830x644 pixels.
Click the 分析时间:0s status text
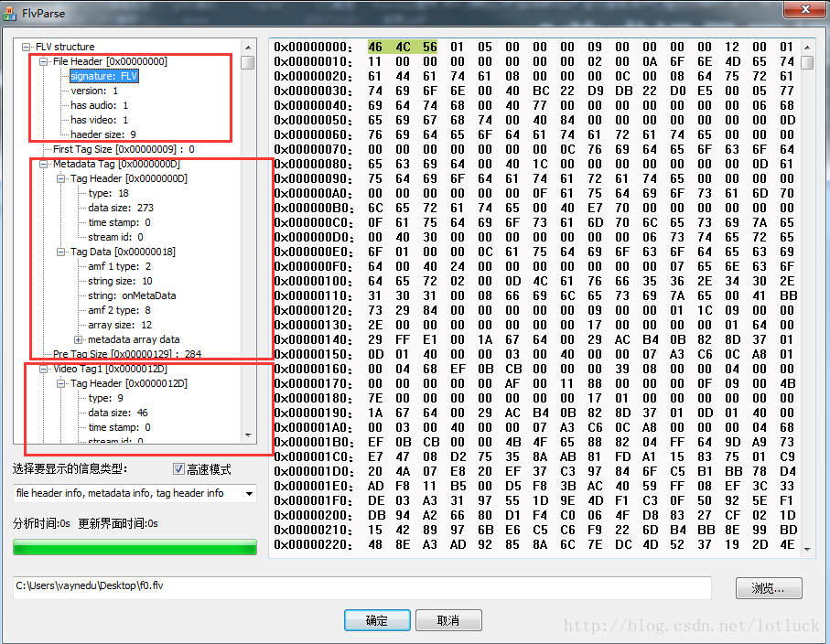[x=42, y=524]
